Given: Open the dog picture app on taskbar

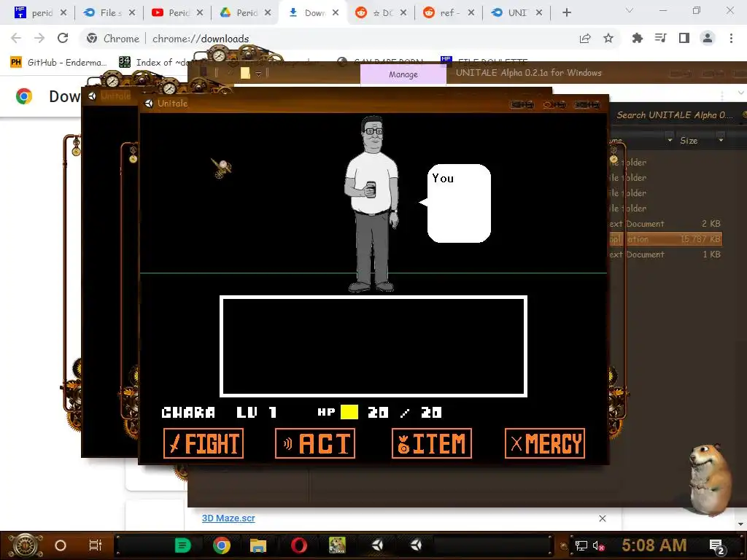Looking at the screenshot, I should click(337, 545).
